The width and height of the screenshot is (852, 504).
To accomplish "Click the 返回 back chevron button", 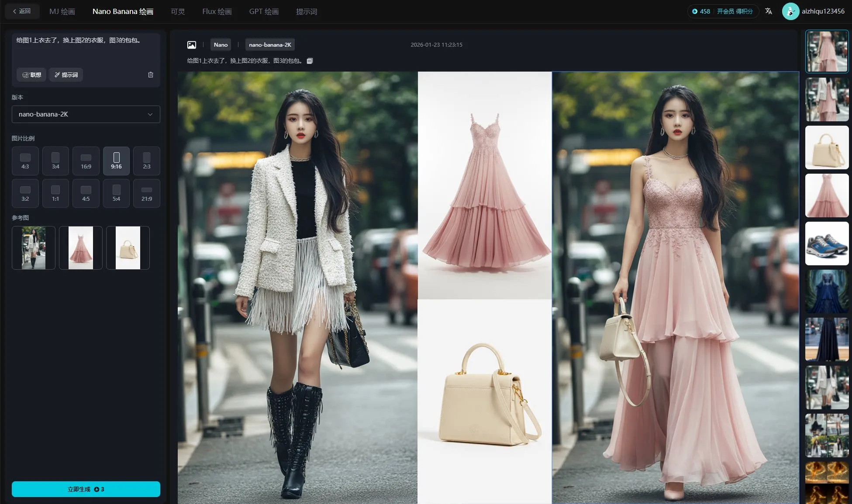I will (22, 11).
